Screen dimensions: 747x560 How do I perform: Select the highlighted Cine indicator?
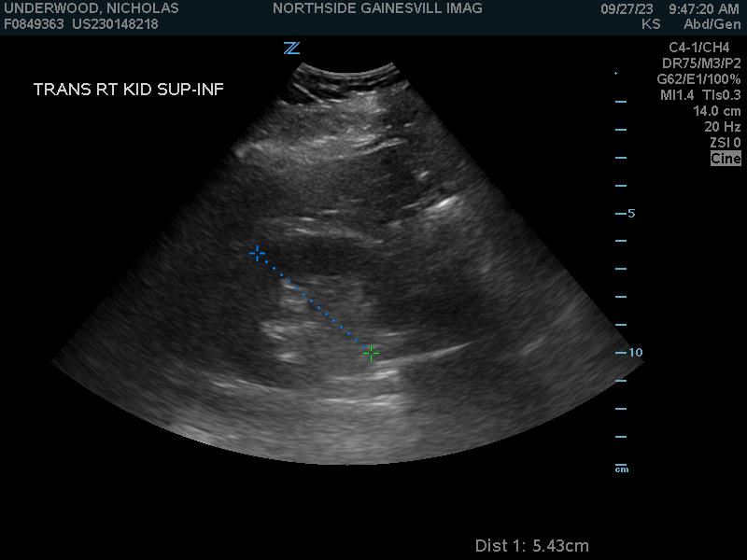[725, 159]
